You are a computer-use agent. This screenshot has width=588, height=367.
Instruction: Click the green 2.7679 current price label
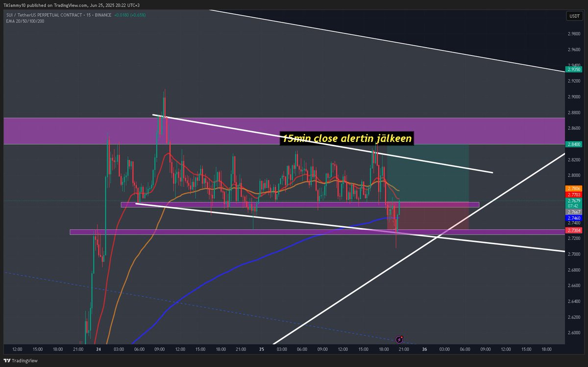pyautogui.click(x=574, y=201)
